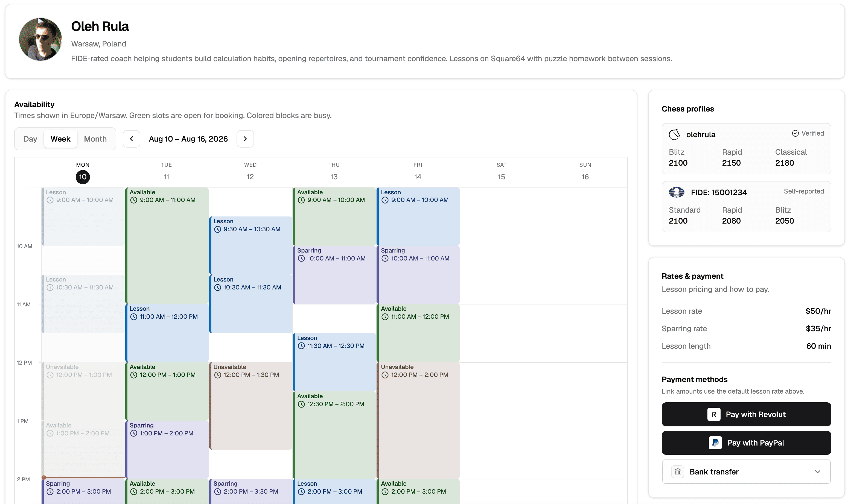Click the PayPal logo icon
Screen dimensions: 851x504
coord(715,443)
